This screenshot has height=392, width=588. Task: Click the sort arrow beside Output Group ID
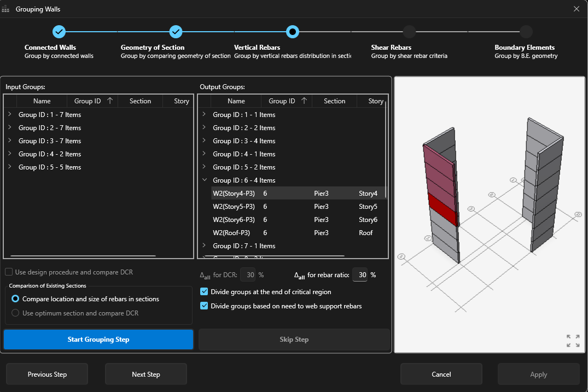coord(304,101)
